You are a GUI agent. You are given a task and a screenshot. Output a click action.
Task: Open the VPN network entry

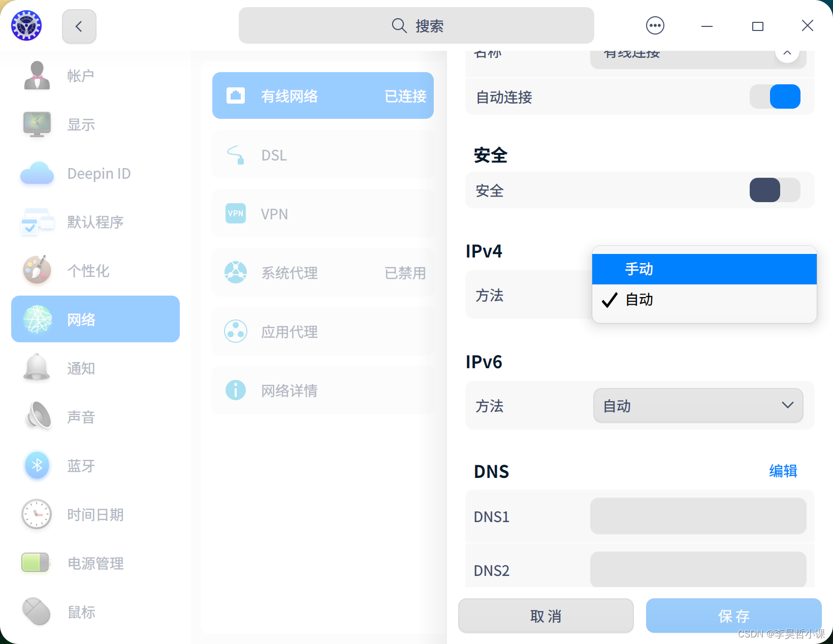pos(323,213)
